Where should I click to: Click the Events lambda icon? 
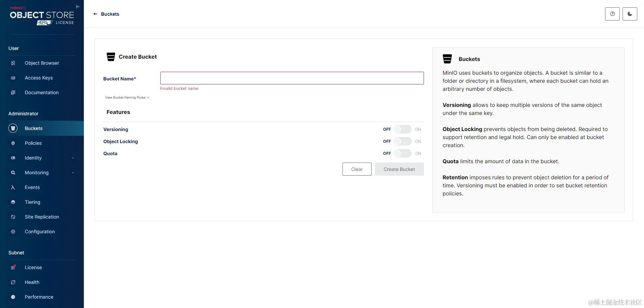point(13,187)
